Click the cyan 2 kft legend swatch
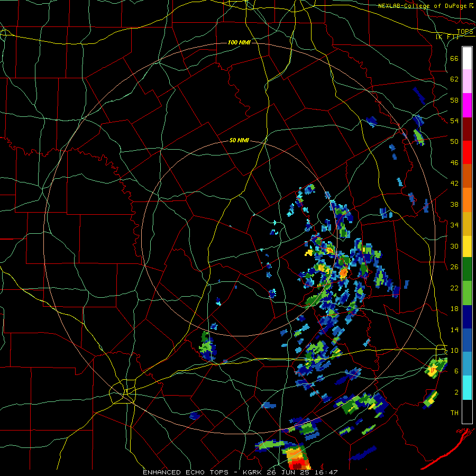Image resolution: width=476 pixels, height=476 pixels. (x=467, y=388)
